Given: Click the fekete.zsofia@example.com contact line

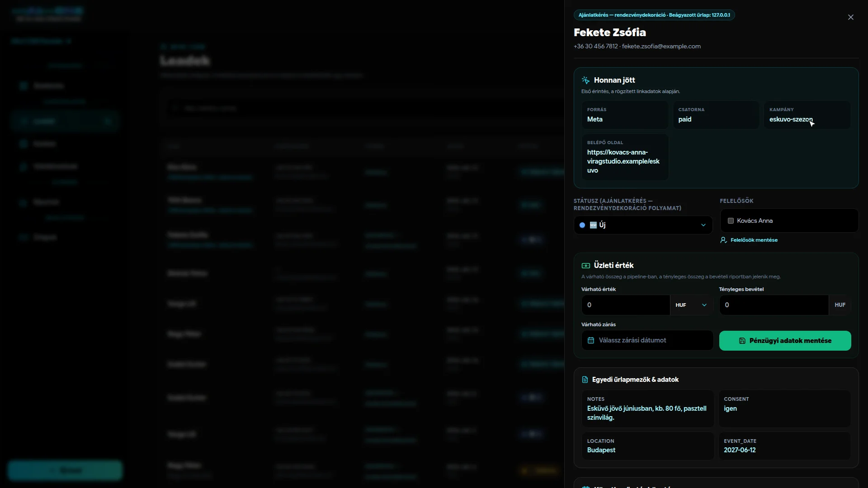Looking at the screenshot, I should (x=661, y=46).
